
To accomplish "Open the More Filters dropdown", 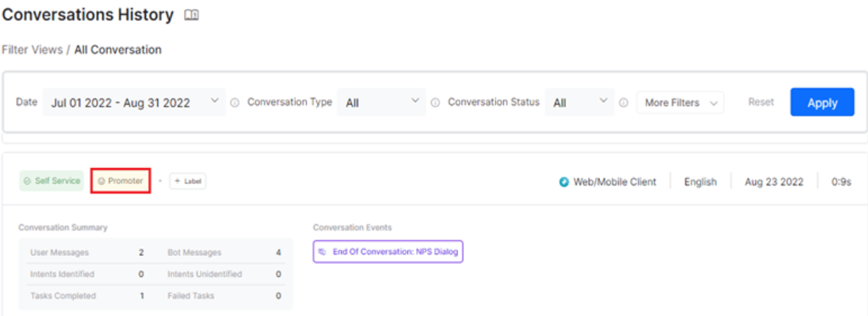I will click(x=680, y=103).
